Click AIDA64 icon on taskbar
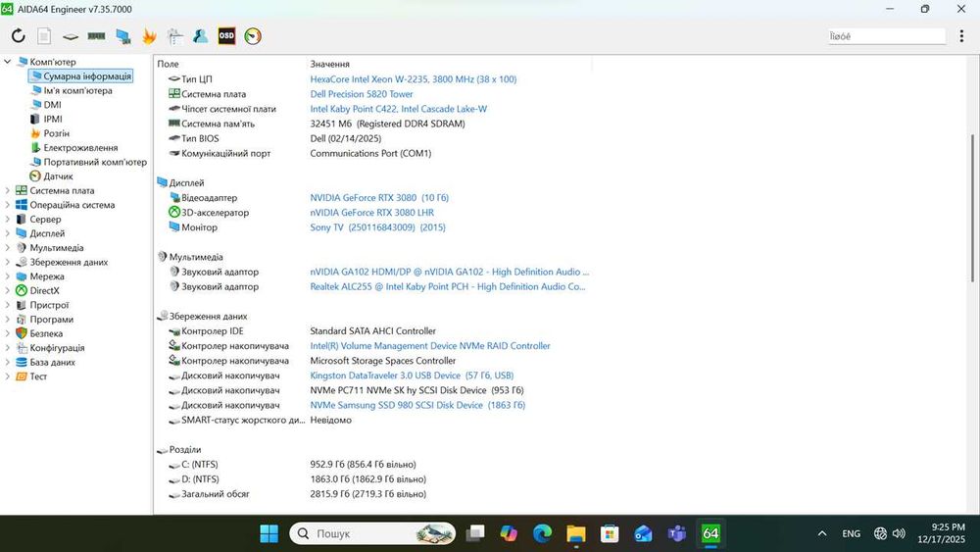This screenshot has height=552, width=980. point(710,533)
